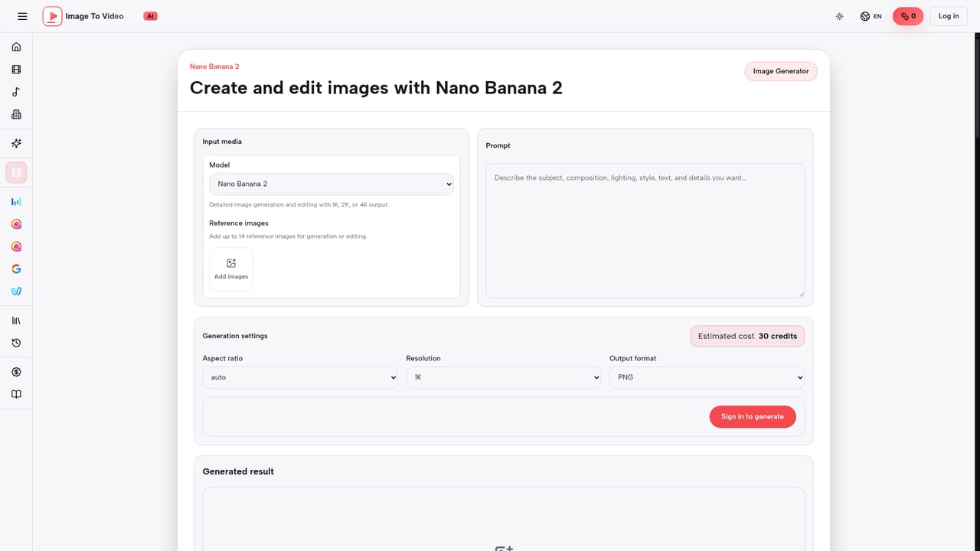Open the sparkles AI tools icon

pyautogui.click(x=16, y=143)
